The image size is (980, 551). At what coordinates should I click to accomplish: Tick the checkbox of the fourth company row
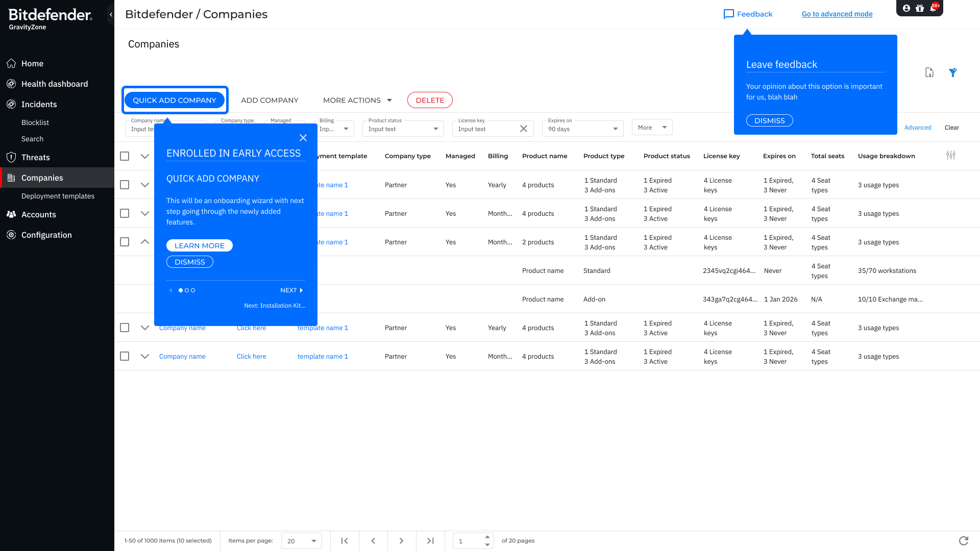[x=125, y=328]
